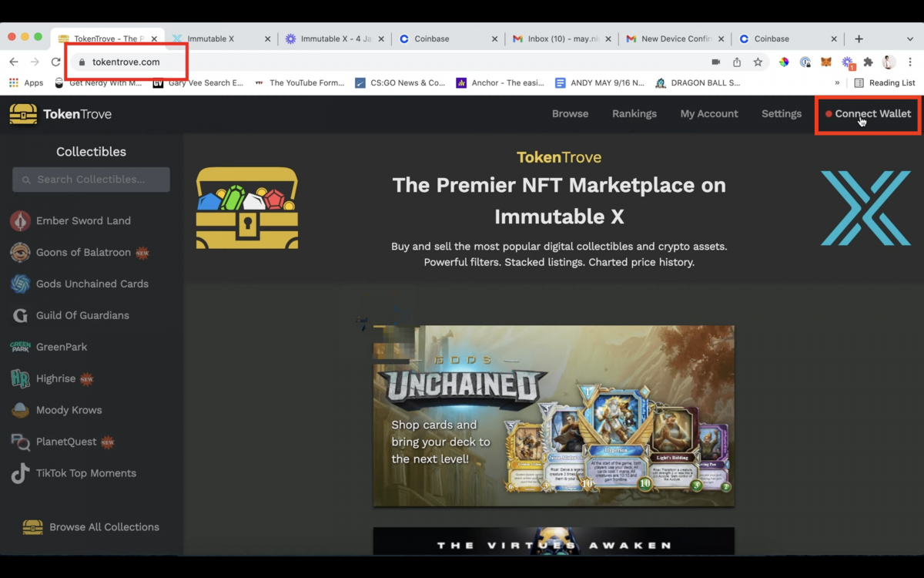Open the Browse menu item
Screen dimensions: 924x578
[570, 113]
